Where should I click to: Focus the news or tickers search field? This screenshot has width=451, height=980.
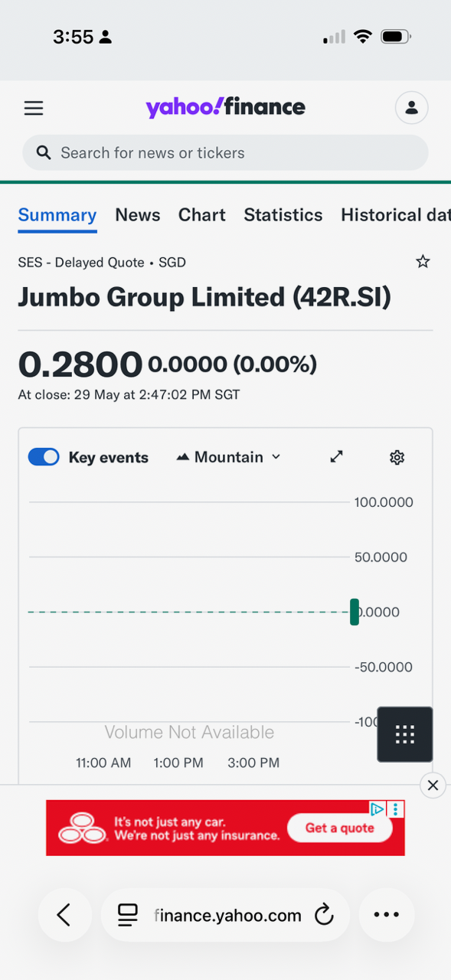click(x=225, y=153)
